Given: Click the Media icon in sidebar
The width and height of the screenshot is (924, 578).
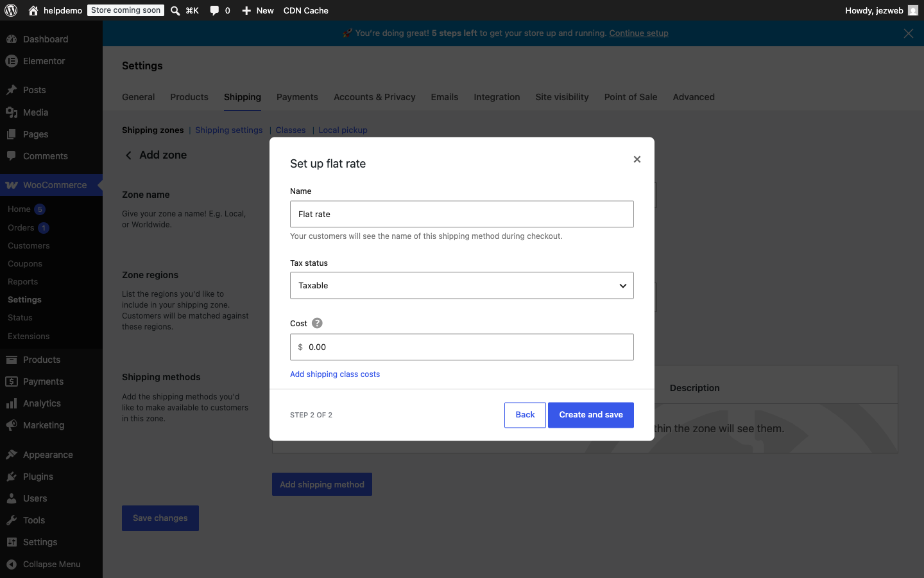Looking at the screenshot, I should 12,112.
